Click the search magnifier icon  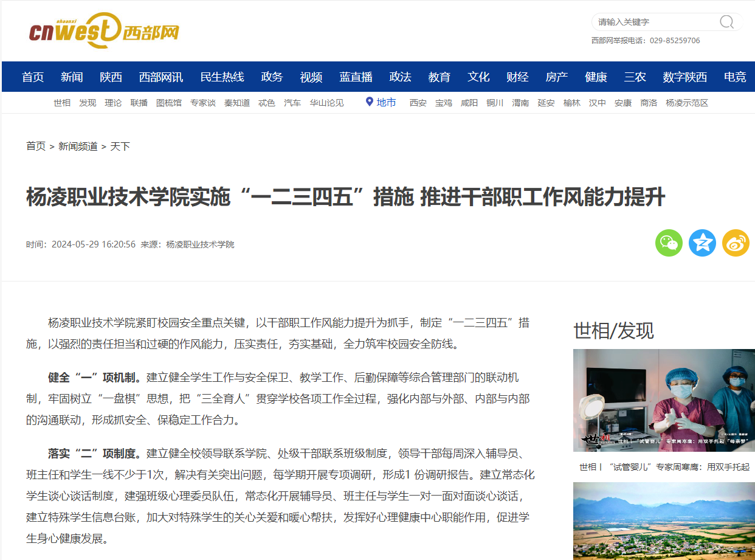726,22
